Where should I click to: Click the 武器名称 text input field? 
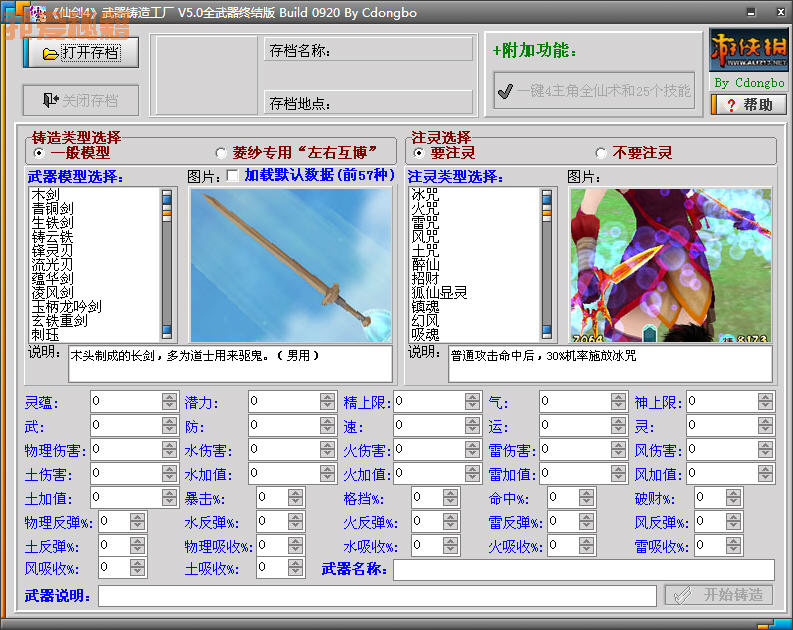(583, 570)
